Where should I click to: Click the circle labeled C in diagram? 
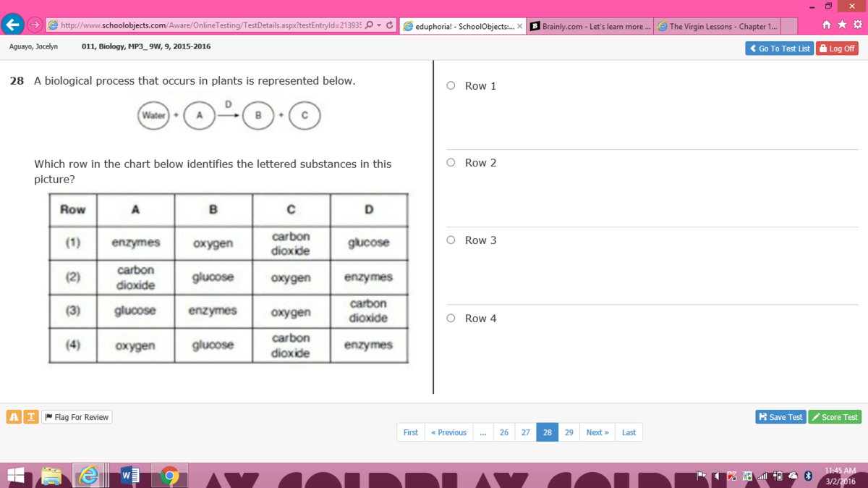click(305, 115)
